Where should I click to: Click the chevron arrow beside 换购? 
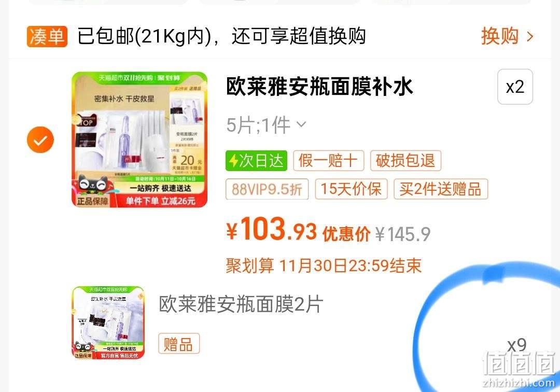(x=530, y=36)
